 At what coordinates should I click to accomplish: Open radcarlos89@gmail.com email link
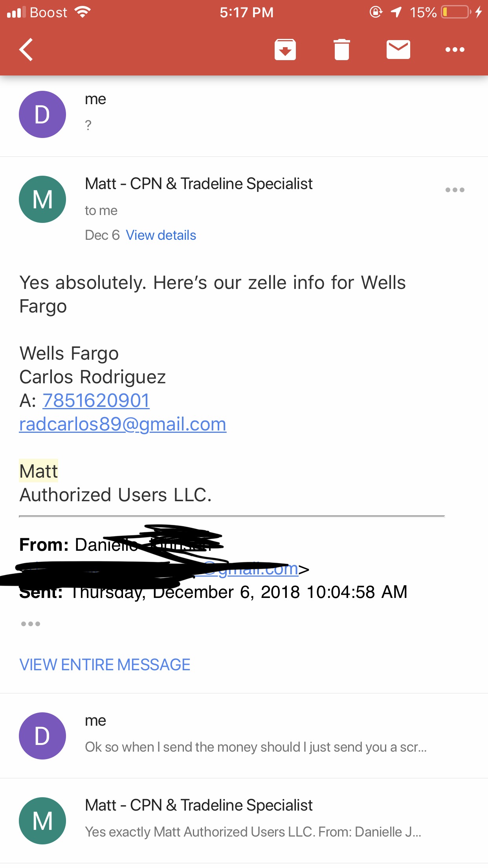click(x=123, y=424)
